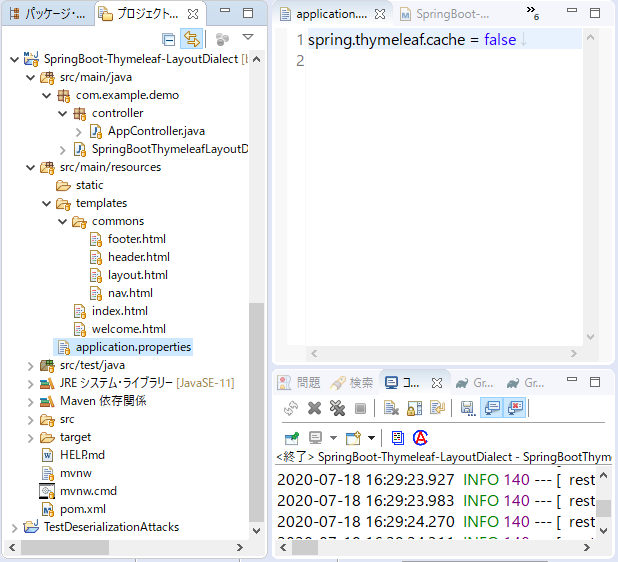Click the HELP.md file icon

(47, 455)
